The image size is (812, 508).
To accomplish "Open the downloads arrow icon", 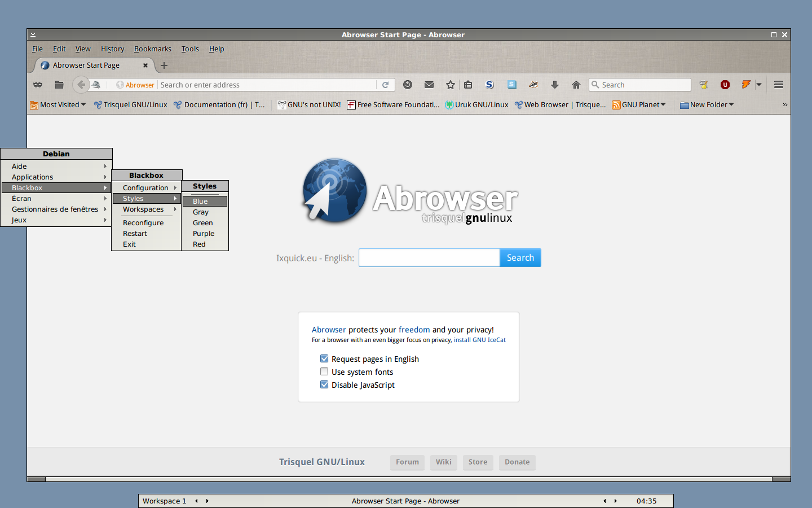I will pos(555,85).
